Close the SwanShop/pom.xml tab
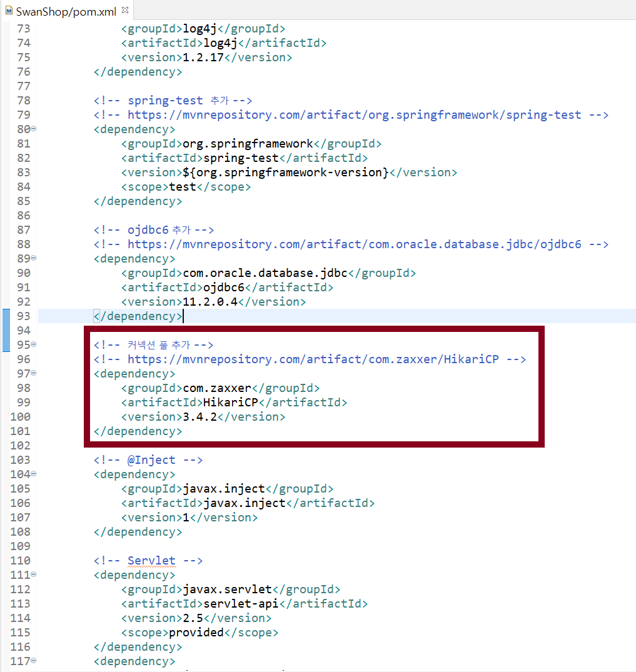This screenshot has width=636, height=672. (125, 10)
